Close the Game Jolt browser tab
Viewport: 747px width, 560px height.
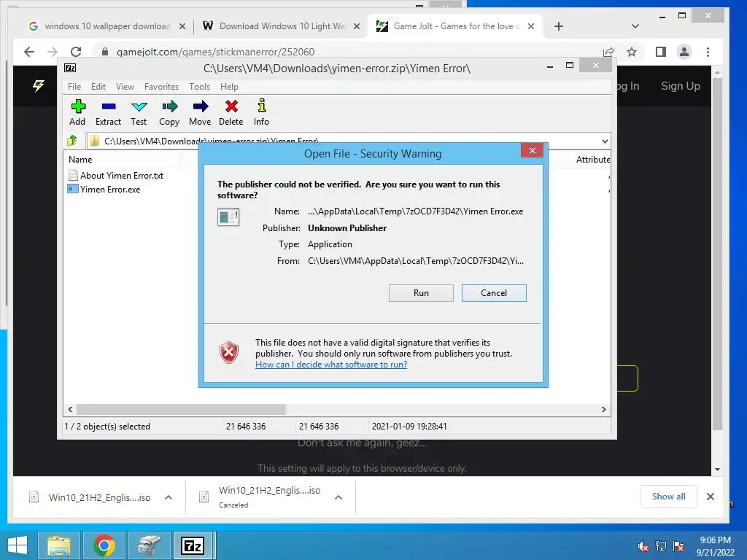(x=531, y=26)
